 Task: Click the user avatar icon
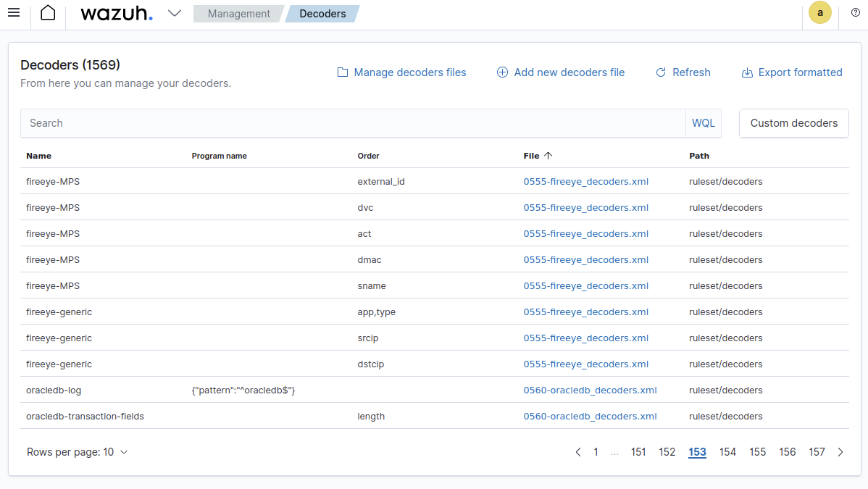pyautogui.click(x=819, y=12)
